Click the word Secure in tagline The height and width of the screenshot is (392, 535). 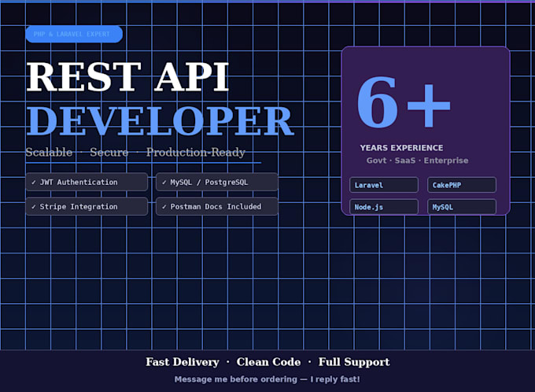(x=109, y=152)
